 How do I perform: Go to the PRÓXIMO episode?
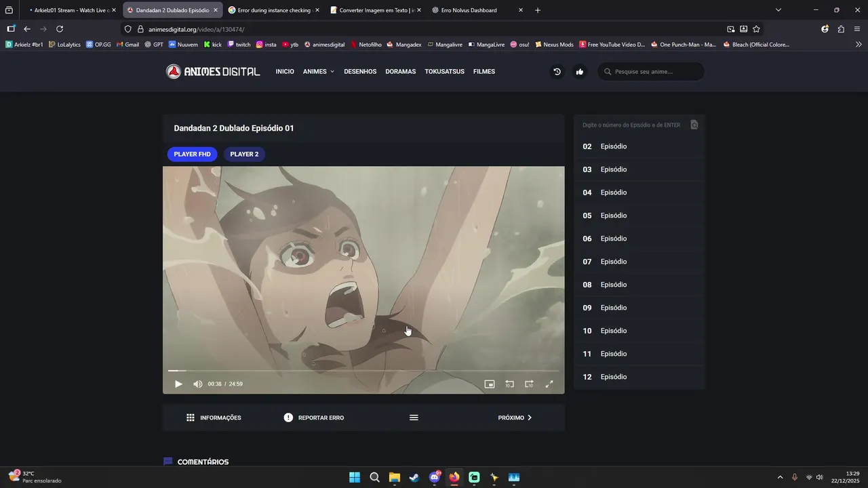coord(515,418)
